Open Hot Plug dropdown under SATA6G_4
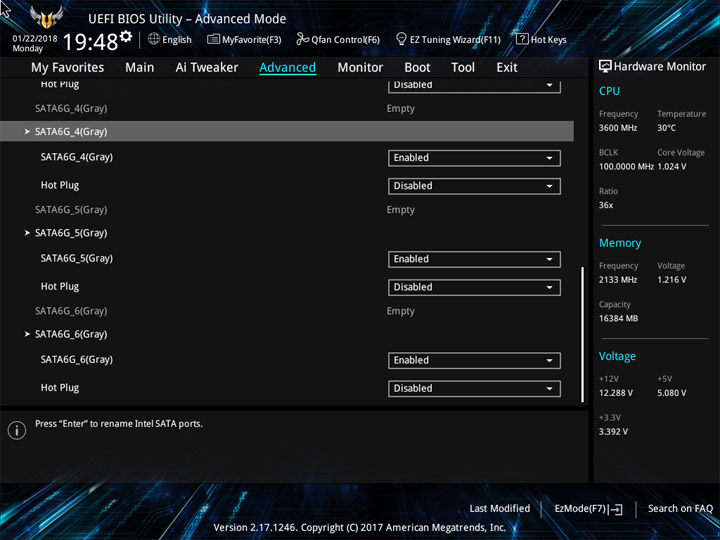This screenshot has height=540, width=720. tap(474, 186)
